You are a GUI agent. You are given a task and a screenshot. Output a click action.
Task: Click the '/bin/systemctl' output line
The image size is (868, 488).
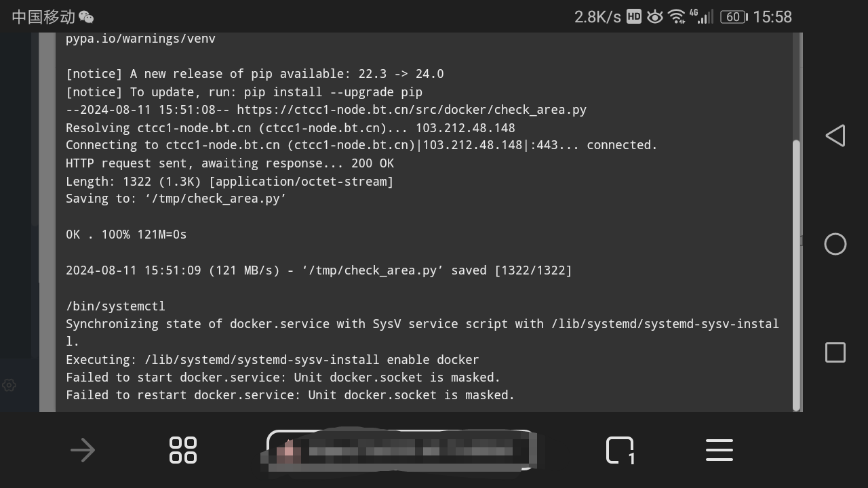click(x=115, y=306)
